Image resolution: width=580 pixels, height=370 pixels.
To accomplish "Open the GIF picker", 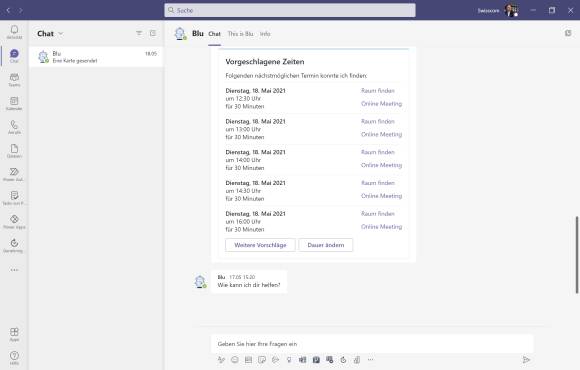I will [x=248, y=359].
